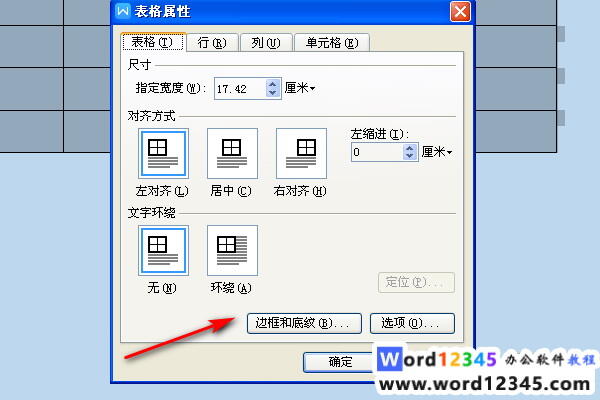
Task: Click the 无(N) label
Action: [162, 288]
